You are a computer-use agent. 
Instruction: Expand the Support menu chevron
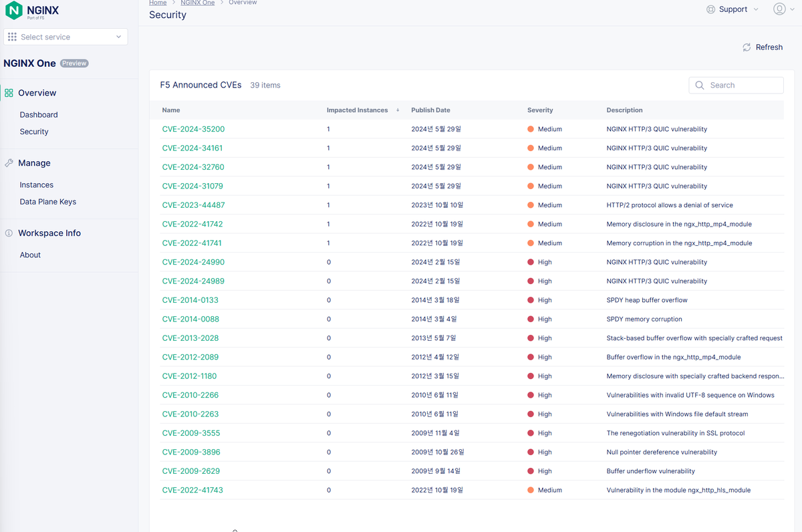[756, 9]
